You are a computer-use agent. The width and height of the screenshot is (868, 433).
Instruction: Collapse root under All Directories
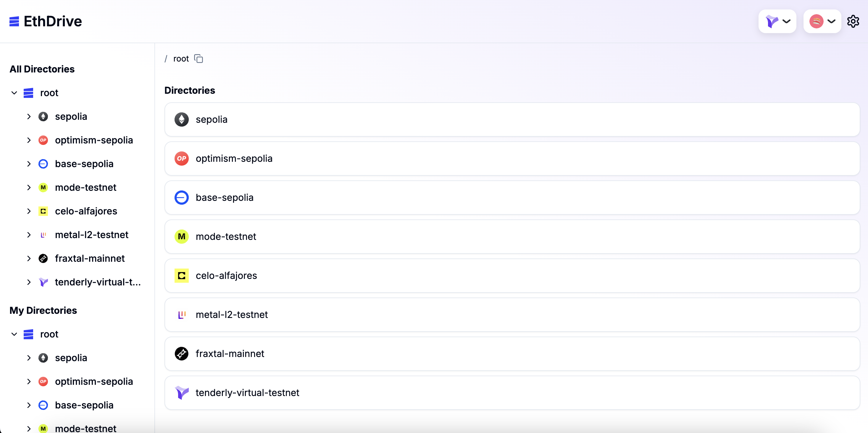pos(14,93)
